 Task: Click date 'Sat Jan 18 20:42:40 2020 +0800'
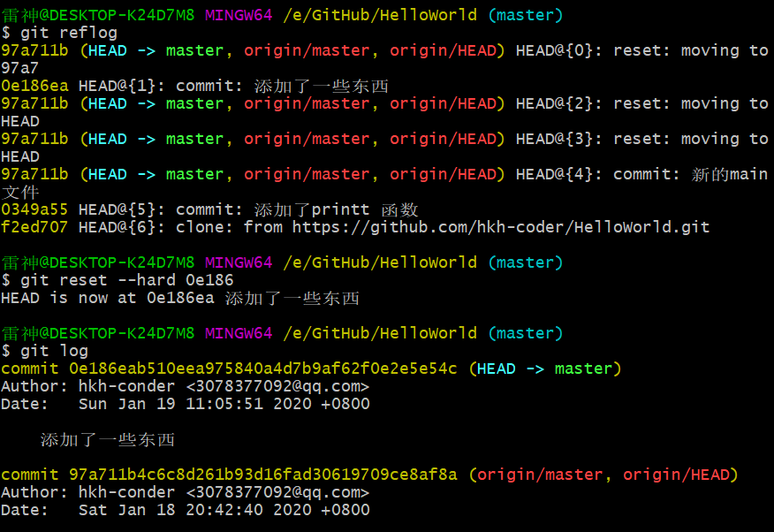click(224, 510)
